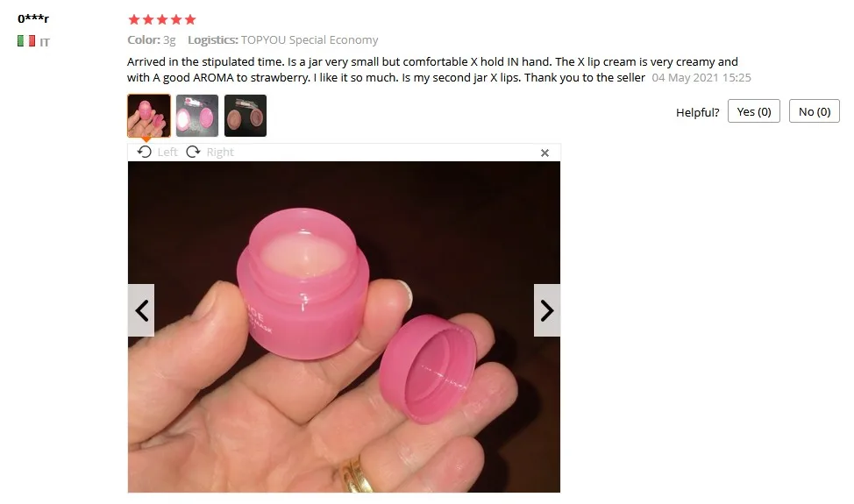Image resolution: width=854 pixels, height=504 pixels.
Task: Click the Color: 3g variant text
Action: 152,39
